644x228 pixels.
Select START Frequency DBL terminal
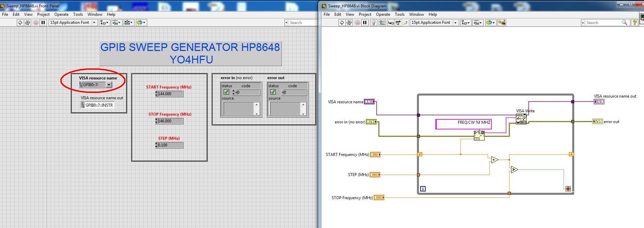point(375,155)
